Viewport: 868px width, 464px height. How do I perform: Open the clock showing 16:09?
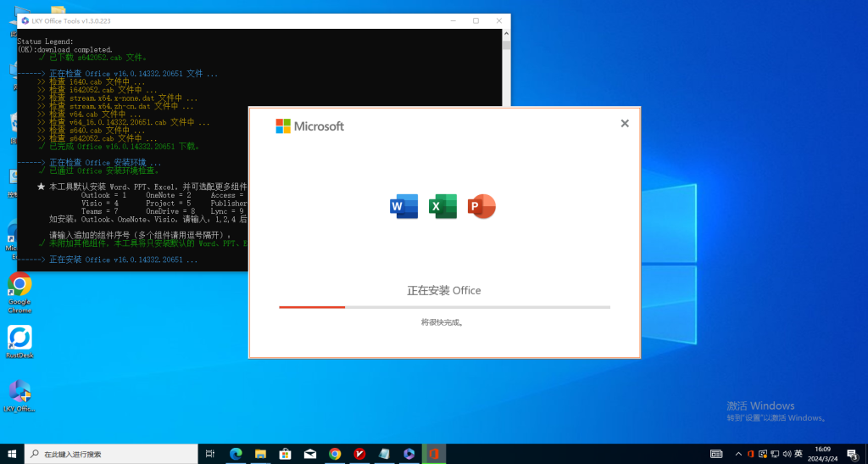(x=824, y=454)
